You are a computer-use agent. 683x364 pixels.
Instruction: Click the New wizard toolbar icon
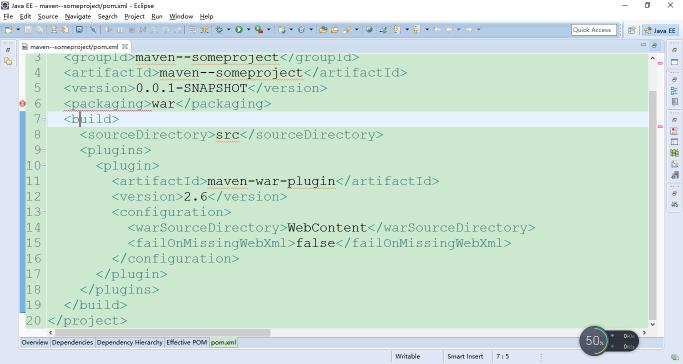point(8,30)
